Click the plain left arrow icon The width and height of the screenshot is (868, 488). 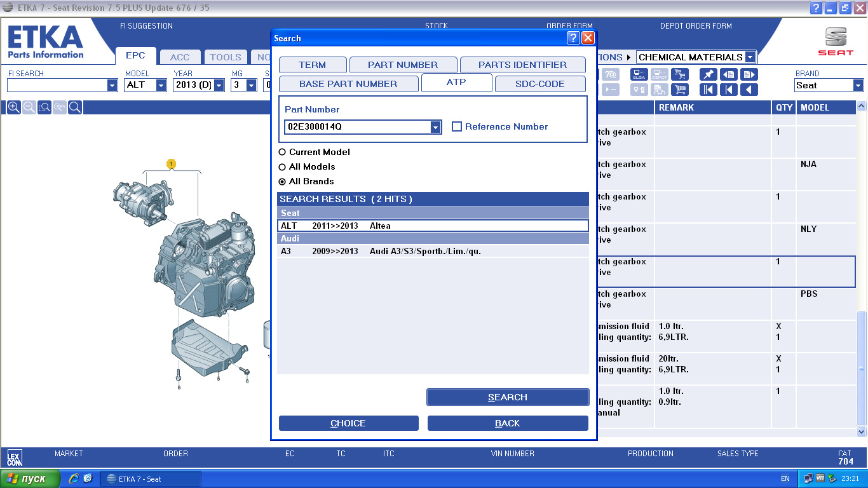tap(749, 90)
